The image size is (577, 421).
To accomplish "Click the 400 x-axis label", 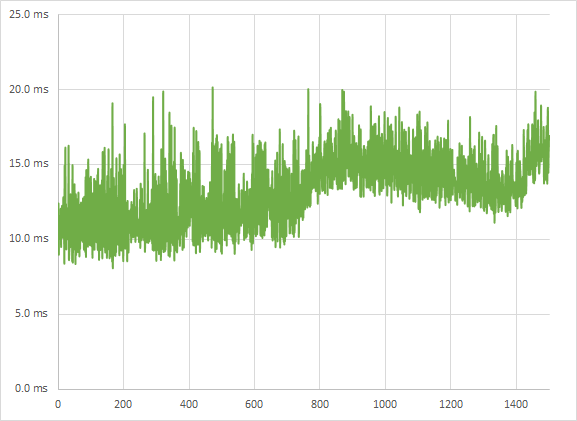I will (189, 404).
